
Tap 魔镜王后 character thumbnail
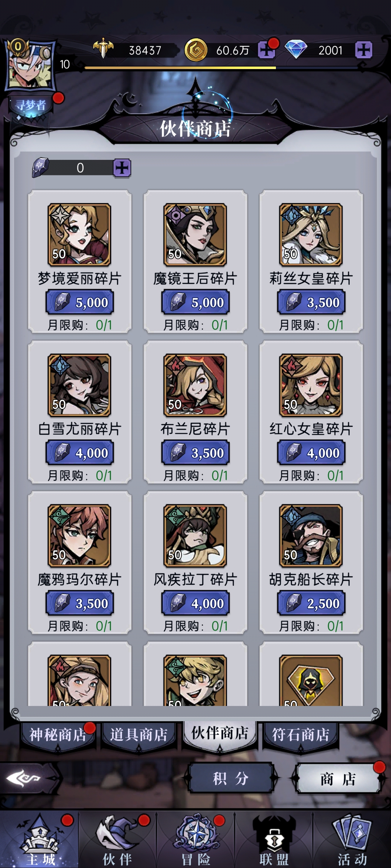tap(195, 234)
